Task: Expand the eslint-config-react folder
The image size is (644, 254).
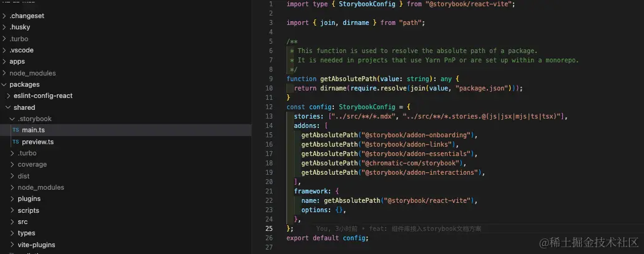Action: 42,95
